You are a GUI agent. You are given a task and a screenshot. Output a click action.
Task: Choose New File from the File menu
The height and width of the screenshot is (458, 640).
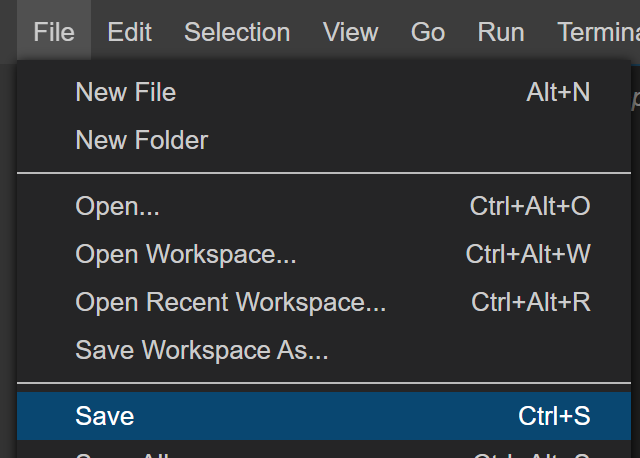[x=324, y=92]
